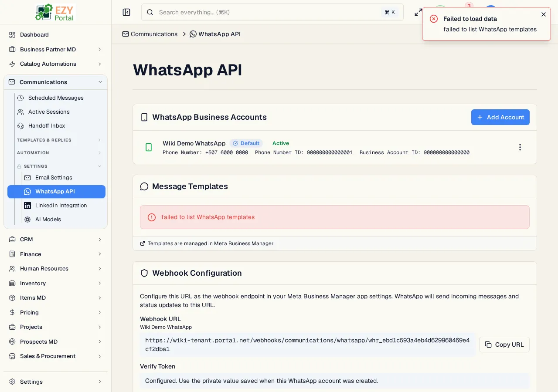Click the Business Partner MD briefcase icon
The image size is (558, 392).
coord(12,49)
